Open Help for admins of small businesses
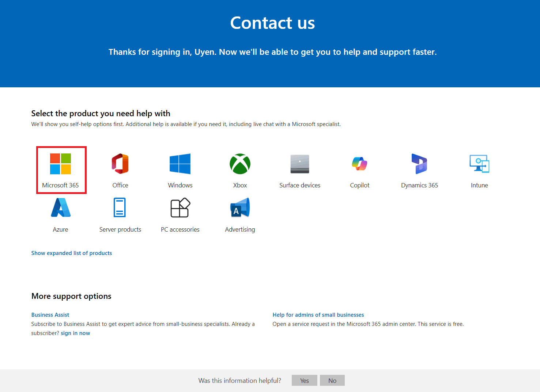This screenshot has width=540, height=392. pyautogui.click(x=318, y=315)
